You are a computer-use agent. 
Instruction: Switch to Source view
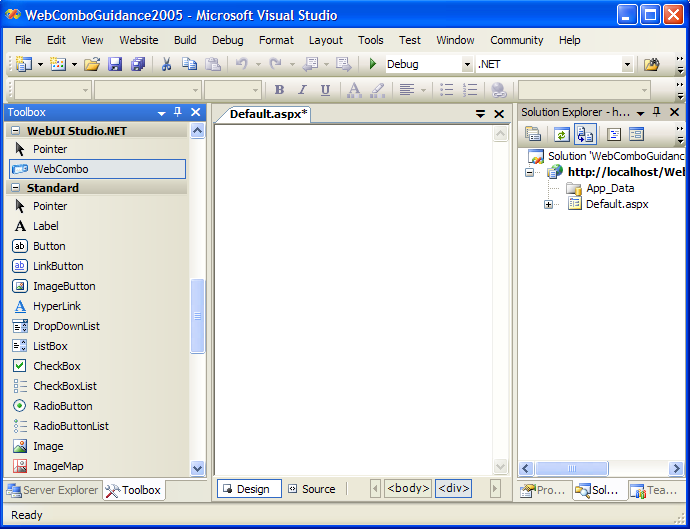click(x=311, y=489)
